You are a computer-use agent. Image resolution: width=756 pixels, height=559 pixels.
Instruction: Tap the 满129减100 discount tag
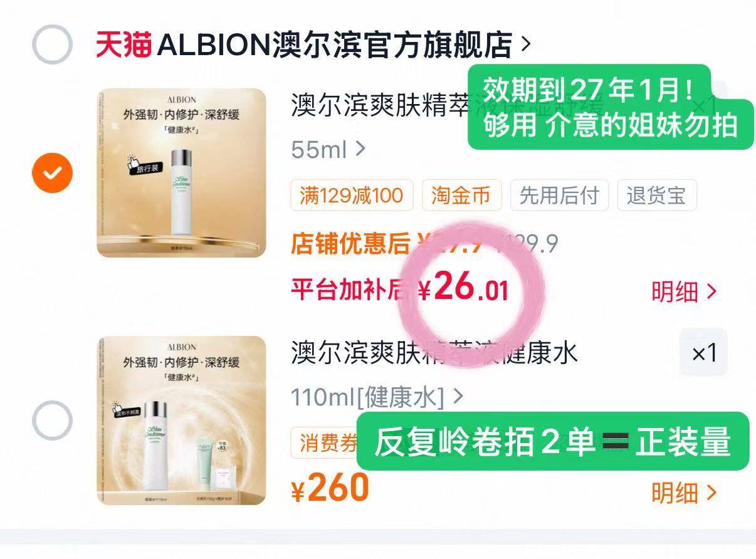click(x=352, y=196)
